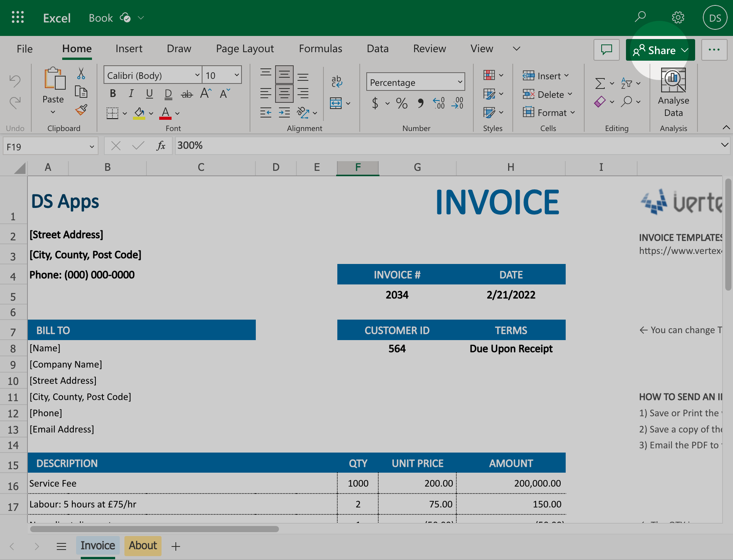Click the Format Painter brush icon
Screen dimensions: 733x560
81,110
